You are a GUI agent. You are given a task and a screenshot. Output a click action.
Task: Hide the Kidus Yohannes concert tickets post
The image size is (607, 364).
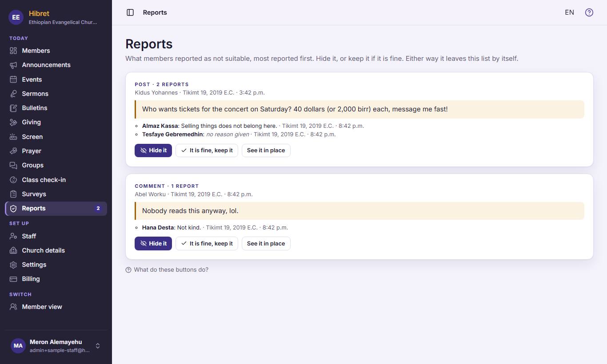pyautogui.click(x=153, y=150)
